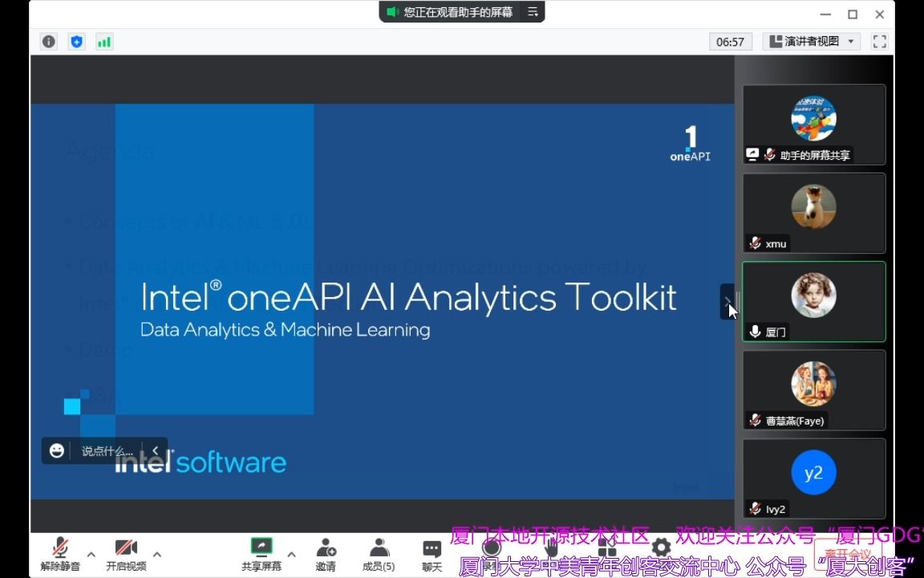Viewport: 924px width, 578px height.
Task: Select the 曹慧燕(Faye) participant tile
Action: point(814,390)
